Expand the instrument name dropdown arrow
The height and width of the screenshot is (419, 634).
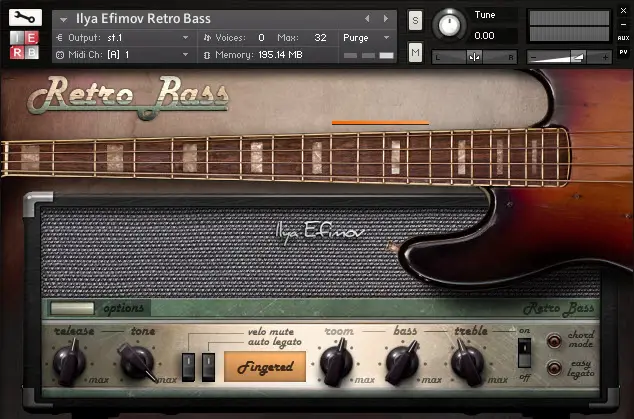click(63, 19)
